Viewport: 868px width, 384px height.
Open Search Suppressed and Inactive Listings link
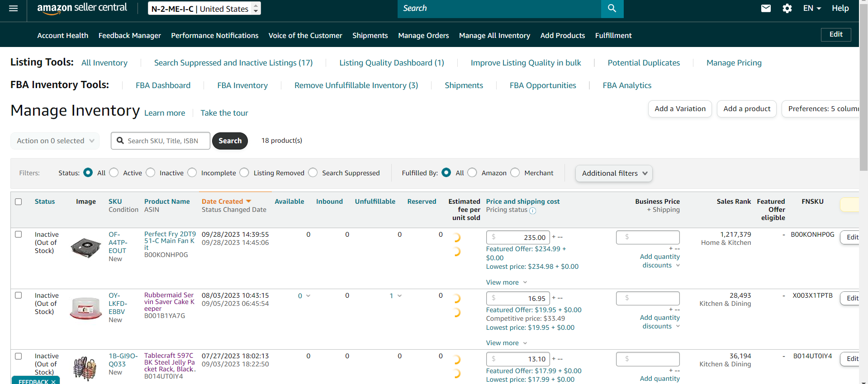(x=233, y=63)
